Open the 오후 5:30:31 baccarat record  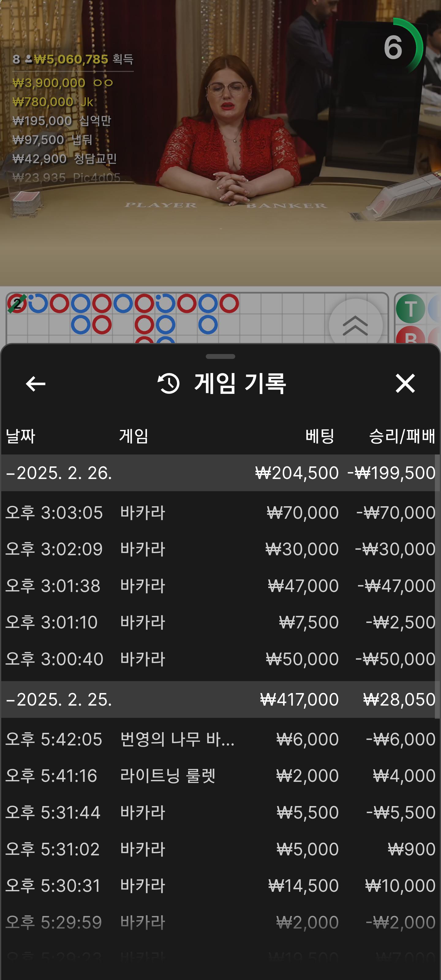tap(220, 885)
